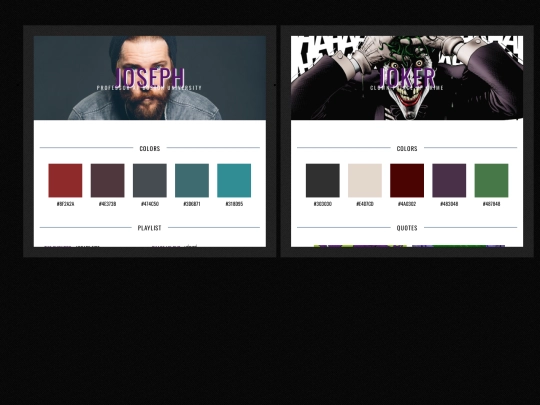The height and width of the screenshot is (405, 540).
Task: Select the purple swatch on the Joker card
Action: (x=449, y=180)
